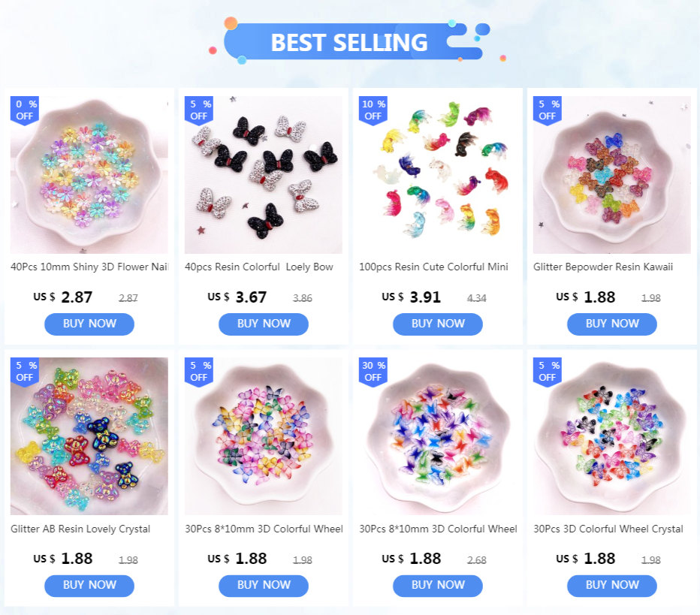Click the BEST SELLING banner heading

[349, 42]
